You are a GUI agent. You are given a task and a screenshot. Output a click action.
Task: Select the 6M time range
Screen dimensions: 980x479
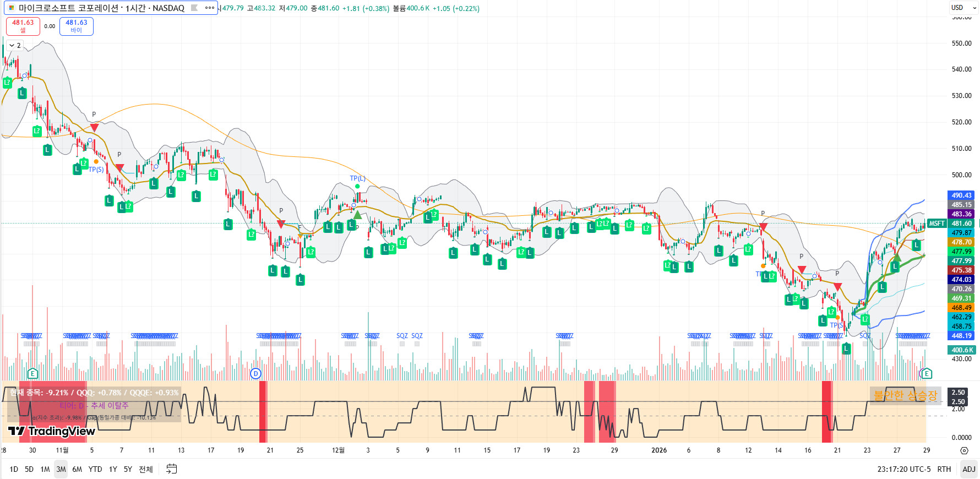[77, 469]
